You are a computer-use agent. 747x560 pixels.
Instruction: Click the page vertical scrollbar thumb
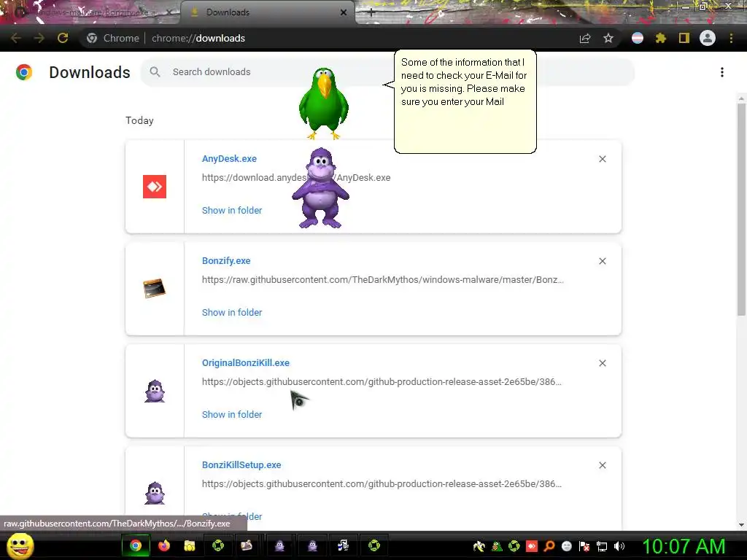[x=741, y=209]
